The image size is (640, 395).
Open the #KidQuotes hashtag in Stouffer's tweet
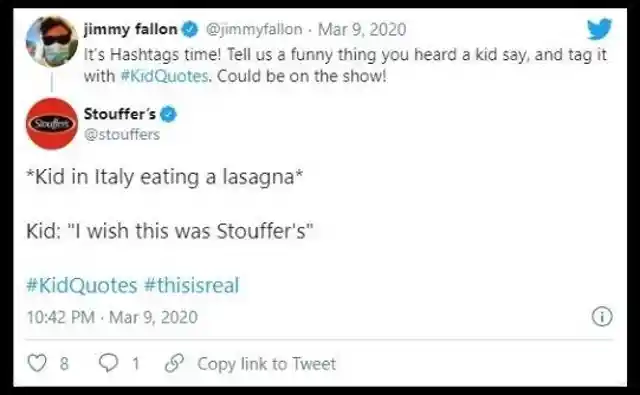[82, 285]
